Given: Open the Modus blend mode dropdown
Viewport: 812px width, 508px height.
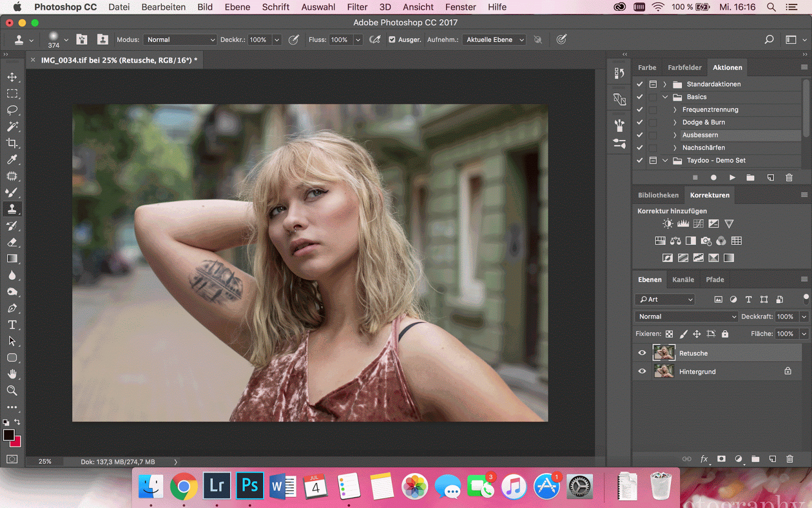Looking at the screenshot, I should pyautogui.click(x=180, y=40).
